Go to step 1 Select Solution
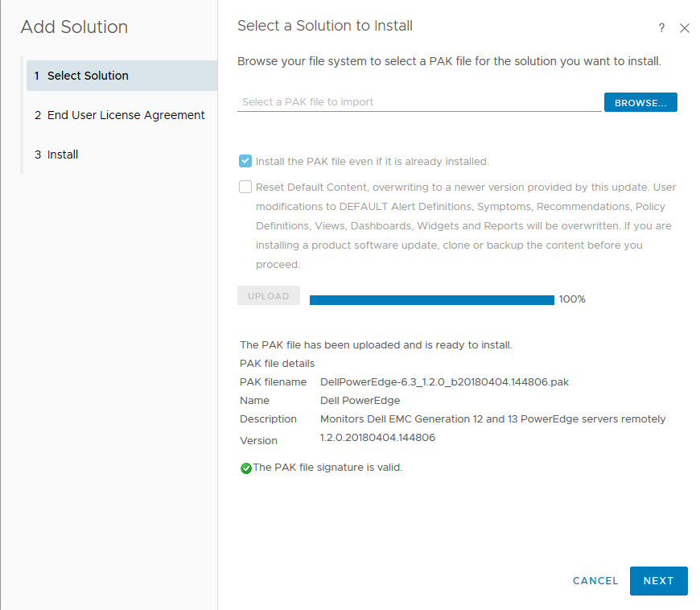Screen dimensions: 700x610 88,76
